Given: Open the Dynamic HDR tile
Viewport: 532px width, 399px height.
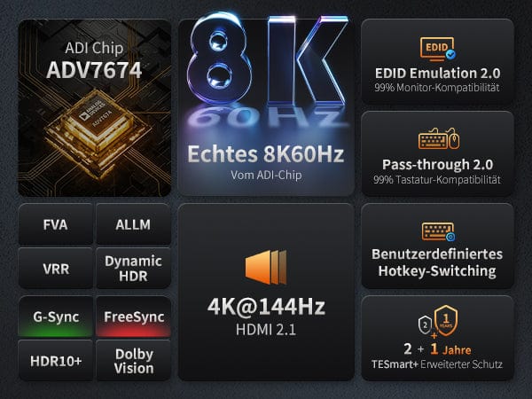Looking at the screenshot, I should click(x=133, y=269).
